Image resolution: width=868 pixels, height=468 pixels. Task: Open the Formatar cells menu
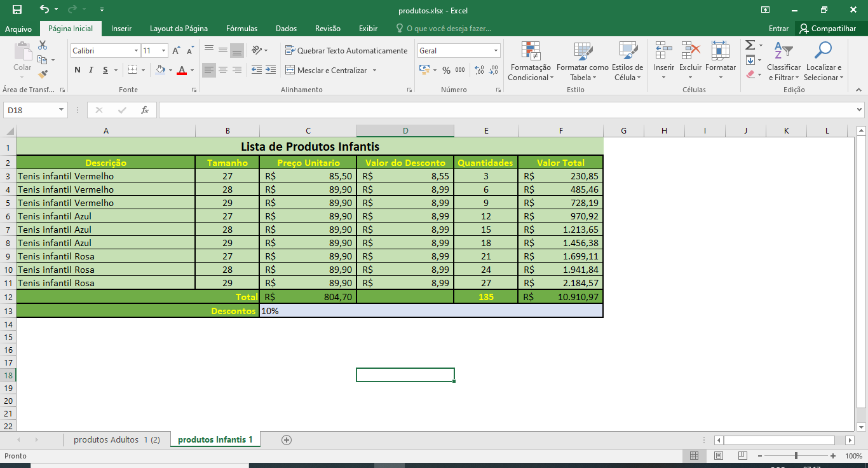(x=721, y=62)
